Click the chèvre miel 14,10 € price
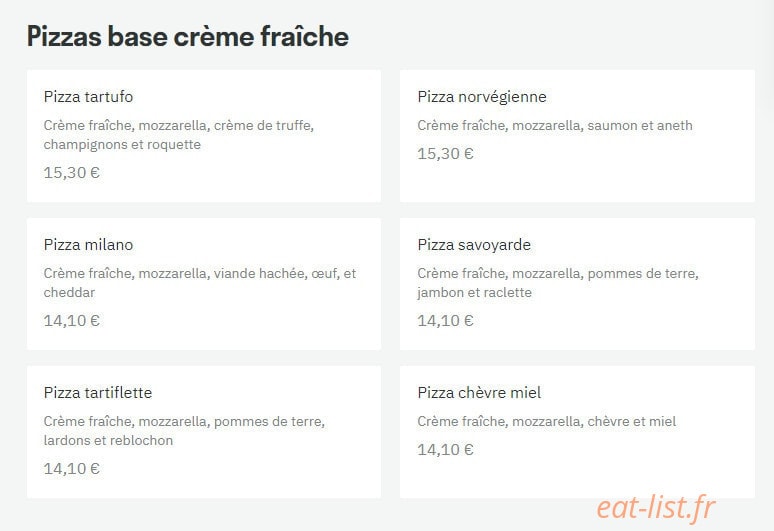The height and width of the screenshot is (531, 774). [x=445, y=450]
